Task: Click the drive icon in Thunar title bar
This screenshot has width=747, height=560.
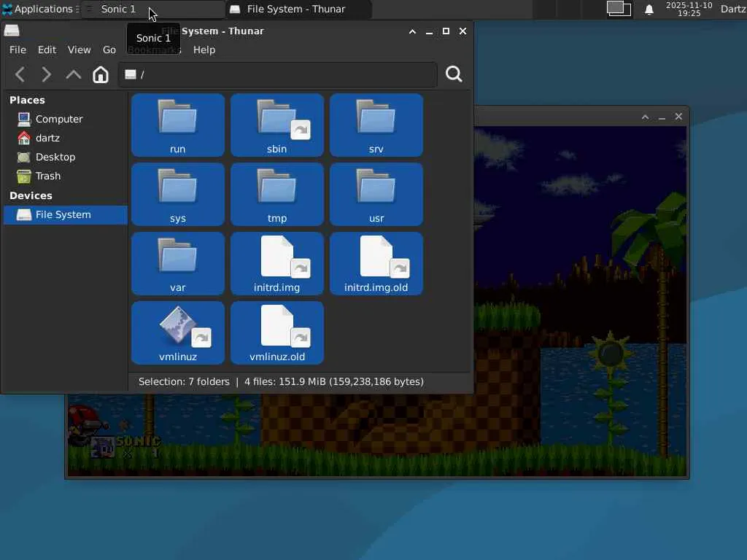Action: [x=12, y=31]
